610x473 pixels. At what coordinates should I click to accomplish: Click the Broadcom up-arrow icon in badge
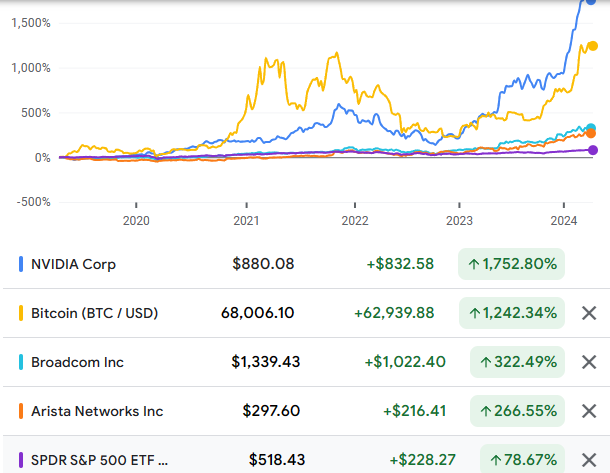click(486, 363)
